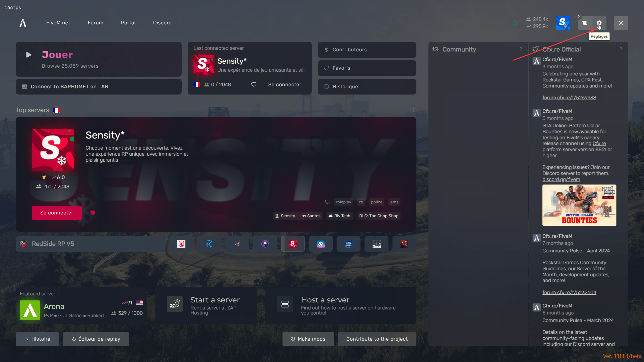The image size is (644, 362).
Task: Open link forum.cfx.re/t/5232604
Action: pos(569,292)
